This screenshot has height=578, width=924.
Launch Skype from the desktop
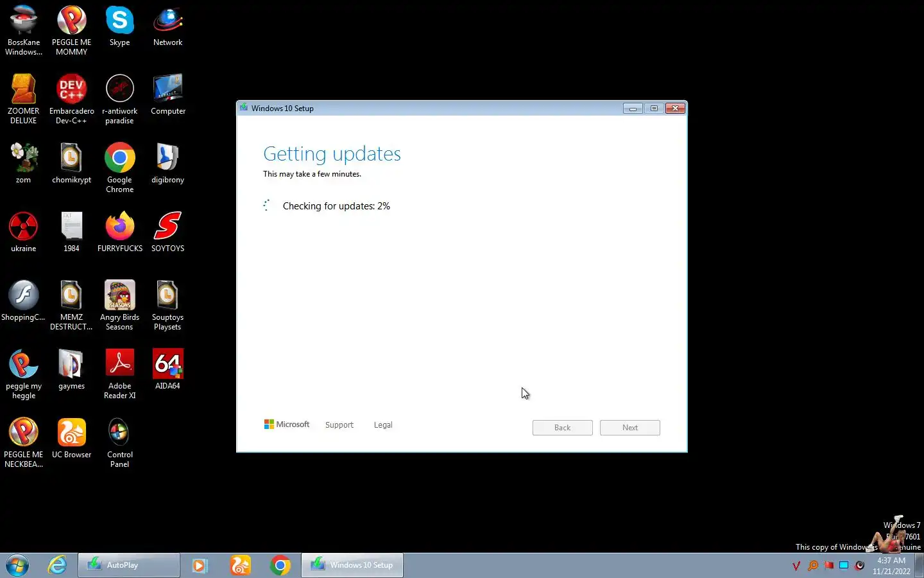(119, 26)
